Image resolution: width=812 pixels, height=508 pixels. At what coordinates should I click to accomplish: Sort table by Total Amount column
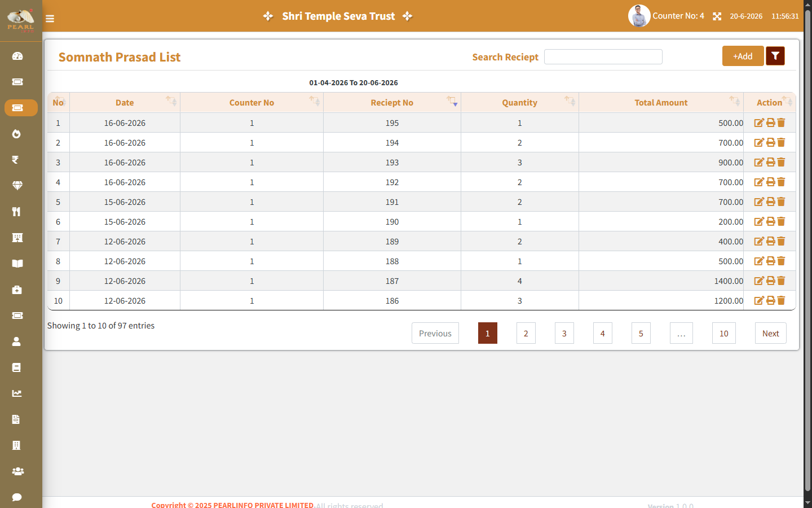661,102
